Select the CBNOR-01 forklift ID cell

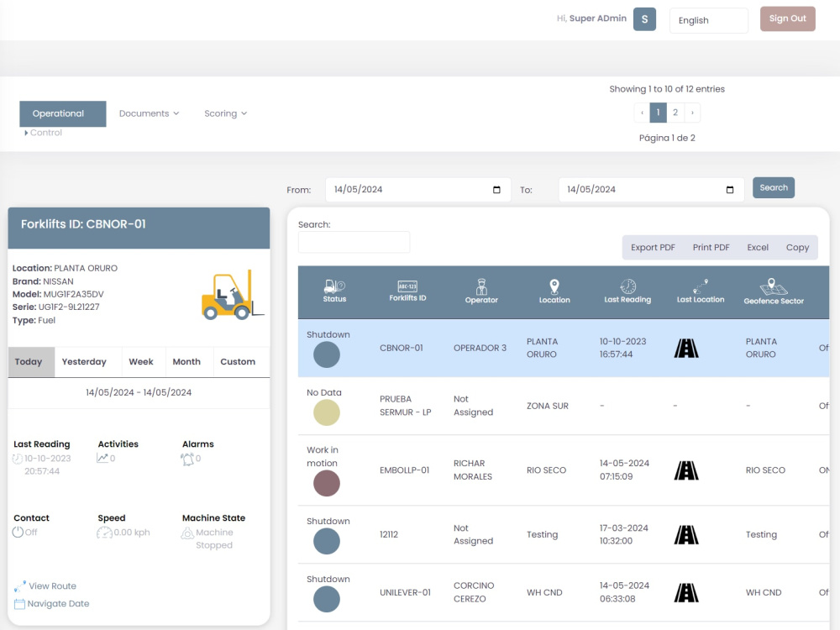[402, 349]
